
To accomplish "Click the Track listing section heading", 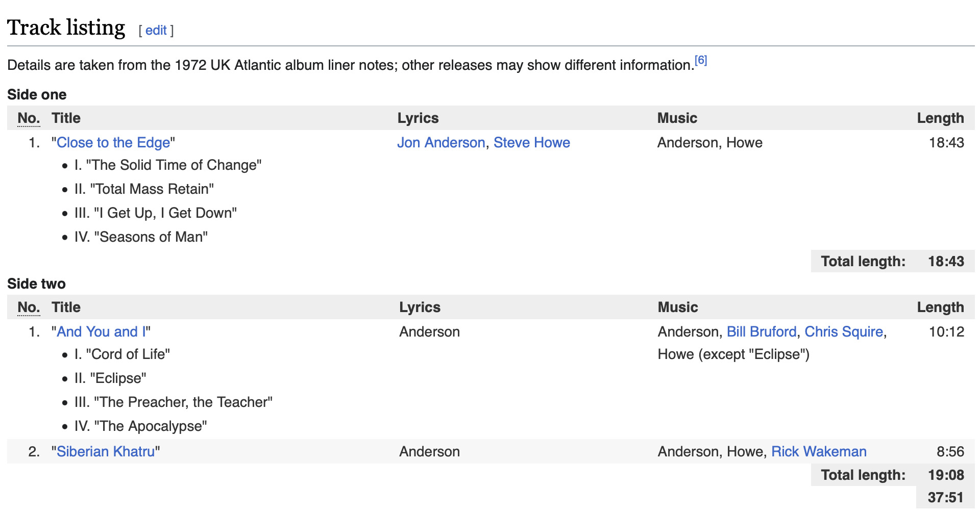I will pos(66,28).
